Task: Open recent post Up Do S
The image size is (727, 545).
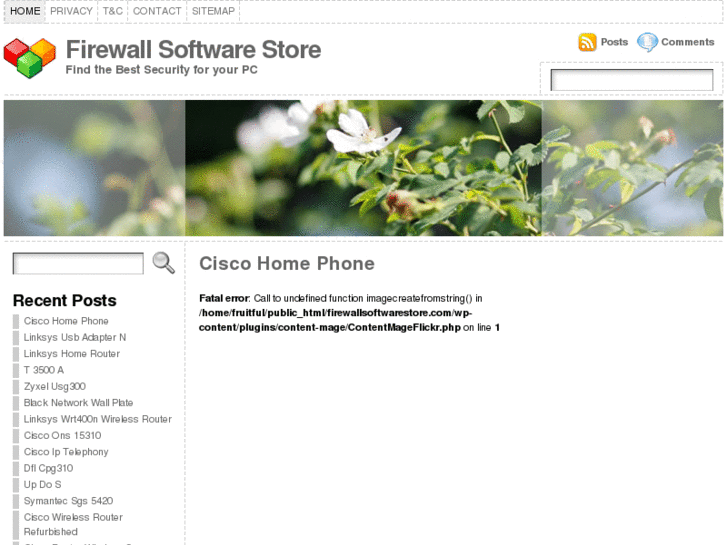Action: tap(43, 485)
